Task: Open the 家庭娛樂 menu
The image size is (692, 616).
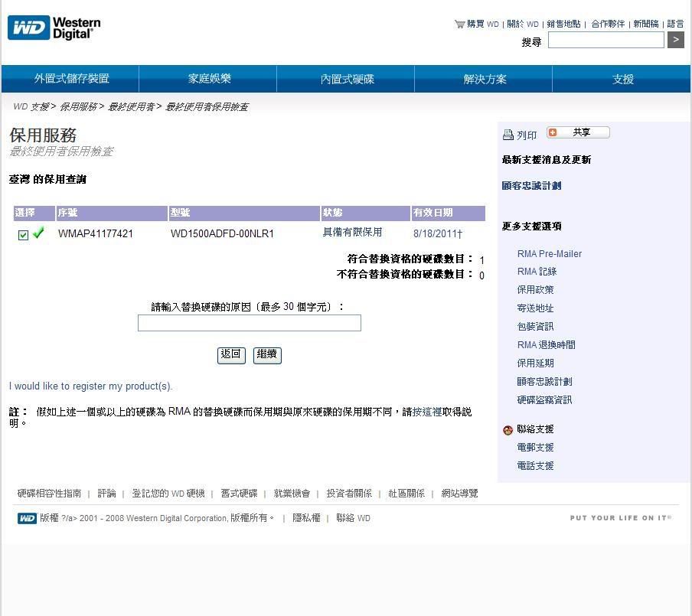Action: 209,79
